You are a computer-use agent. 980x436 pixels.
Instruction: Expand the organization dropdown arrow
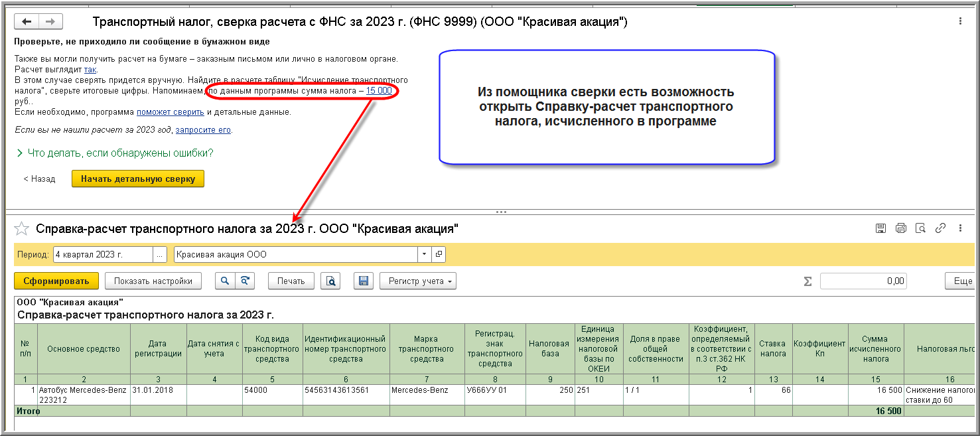coord(425,254)
